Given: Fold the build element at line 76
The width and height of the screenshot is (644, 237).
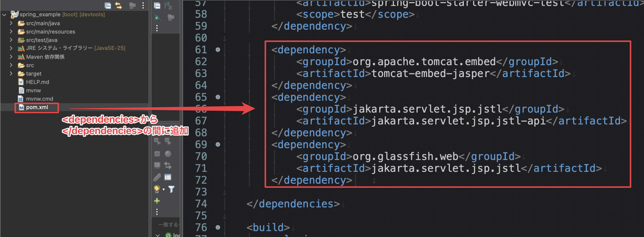Looking at the screenshot, I should (x=218, y=227).
